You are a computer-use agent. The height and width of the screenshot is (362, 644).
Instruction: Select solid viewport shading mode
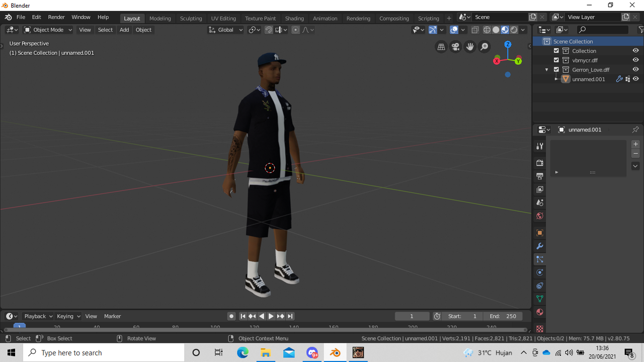click(496, 30)
